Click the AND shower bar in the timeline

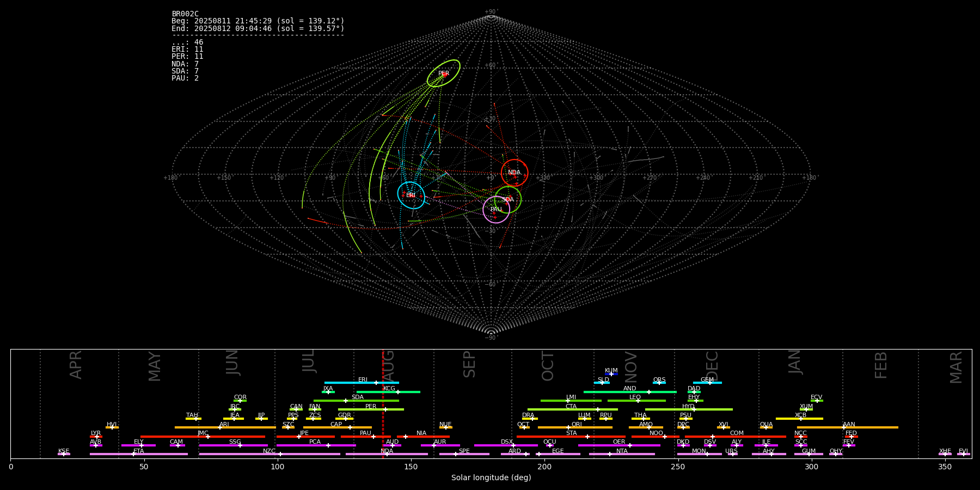[x=630, y=391]
